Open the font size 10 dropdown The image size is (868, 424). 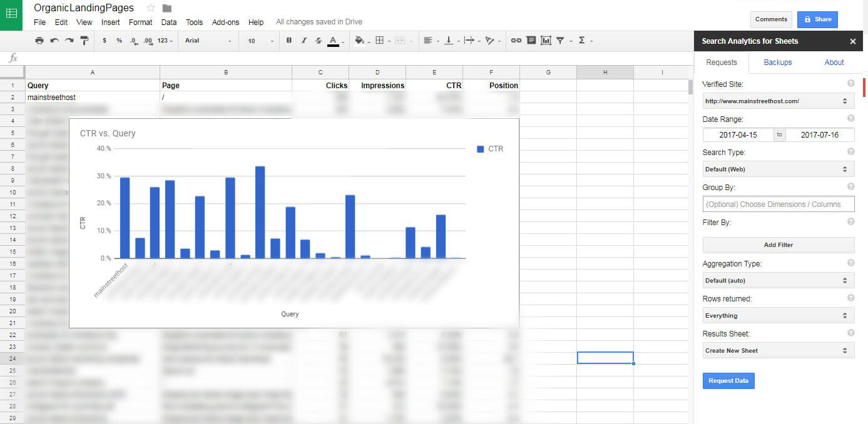pos(261,41)
